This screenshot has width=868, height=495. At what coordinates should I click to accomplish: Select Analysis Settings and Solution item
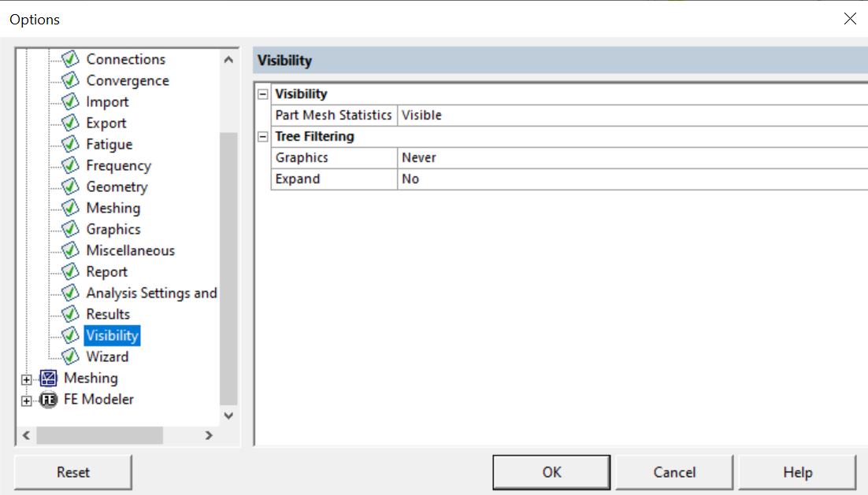coord(151,293)
